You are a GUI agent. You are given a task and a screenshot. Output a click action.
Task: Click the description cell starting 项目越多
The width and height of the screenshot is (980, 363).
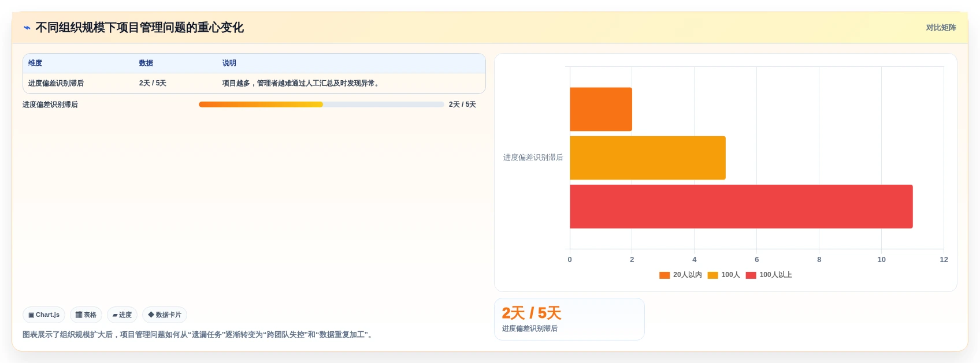click(x=302, y=83)
